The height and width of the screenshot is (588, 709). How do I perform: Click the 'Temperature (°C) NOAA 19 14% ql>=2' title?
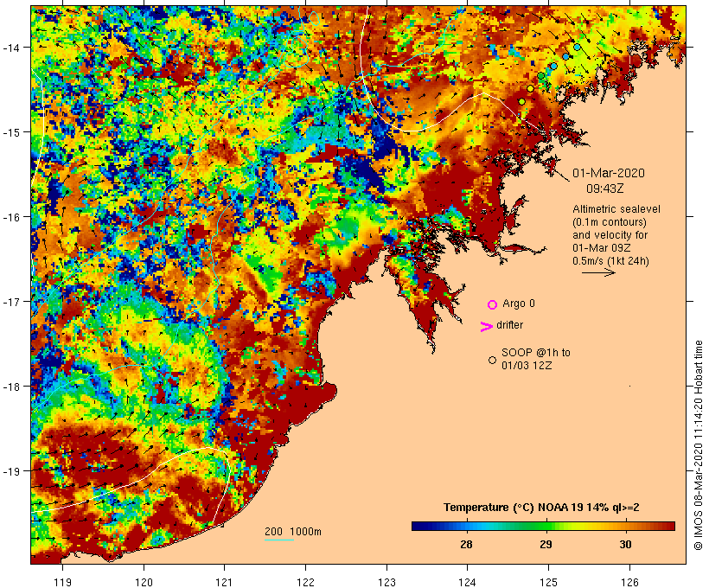click(x=541, y=508)
